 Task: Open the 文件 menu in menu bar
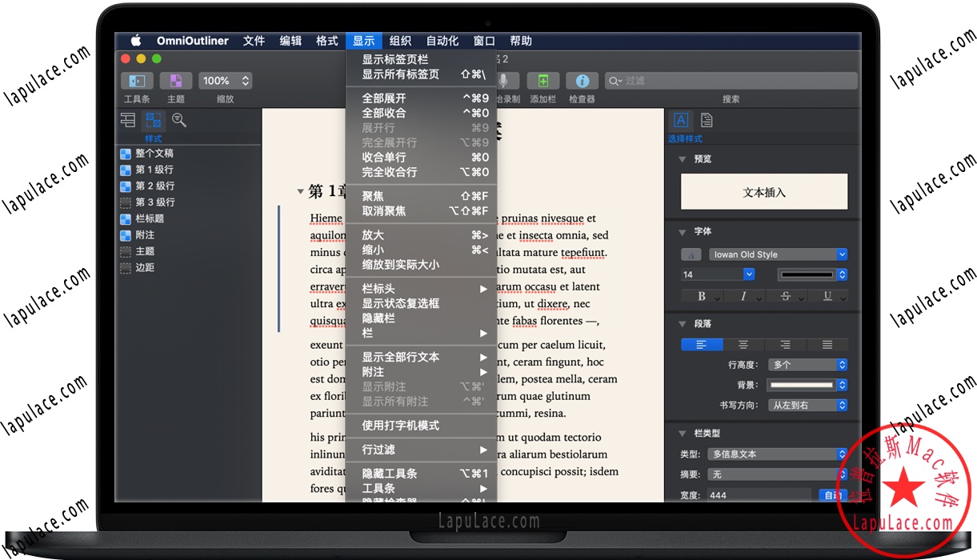pyautogui.click(x=254, y=41)
